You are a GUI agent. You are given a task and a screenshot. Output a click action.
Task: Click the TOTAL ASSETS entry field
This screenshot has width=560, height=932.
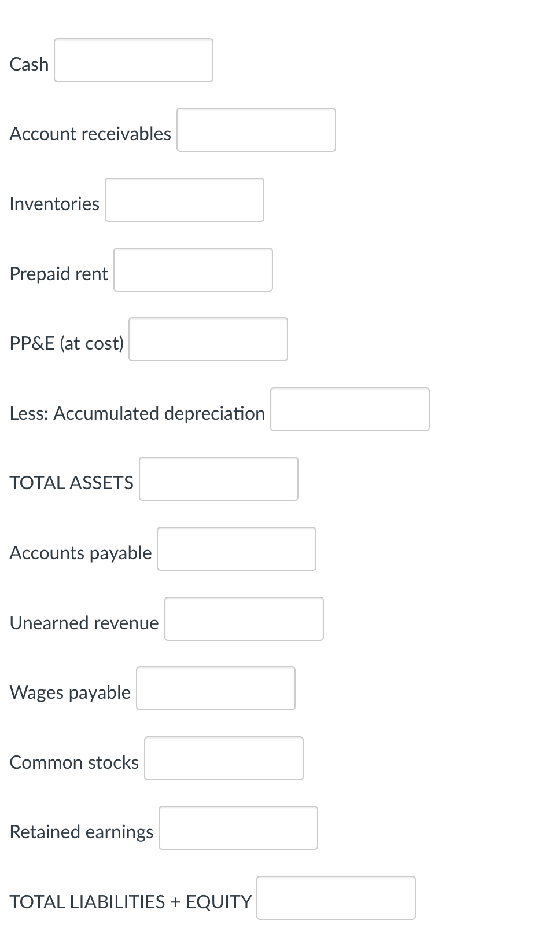point(218,479)
